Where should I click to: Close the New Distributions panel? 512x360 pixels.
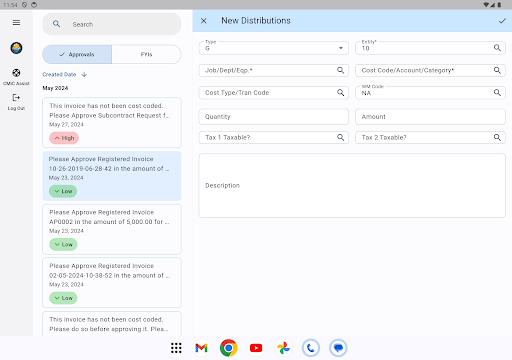[x=204, y=21]
